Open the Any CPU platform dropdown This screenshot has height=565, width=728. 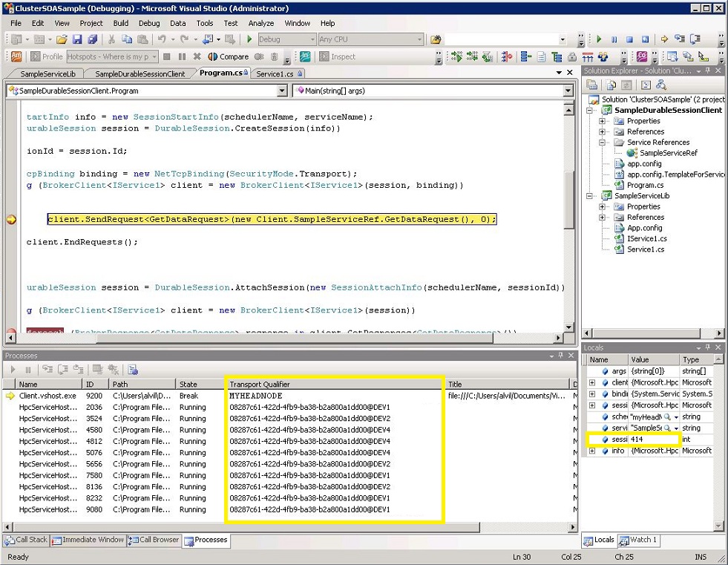(420, 39)
